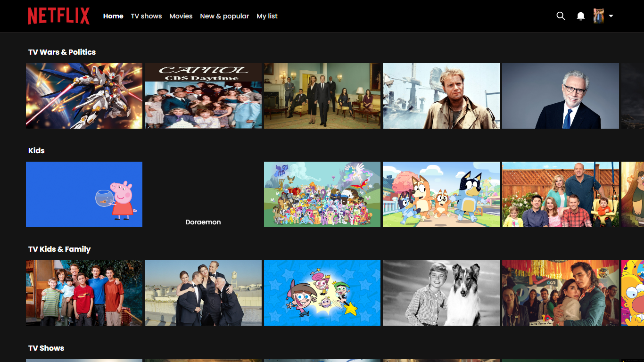
Task: Open the backyard family with baby thumbnail
Action: (561, 194)
